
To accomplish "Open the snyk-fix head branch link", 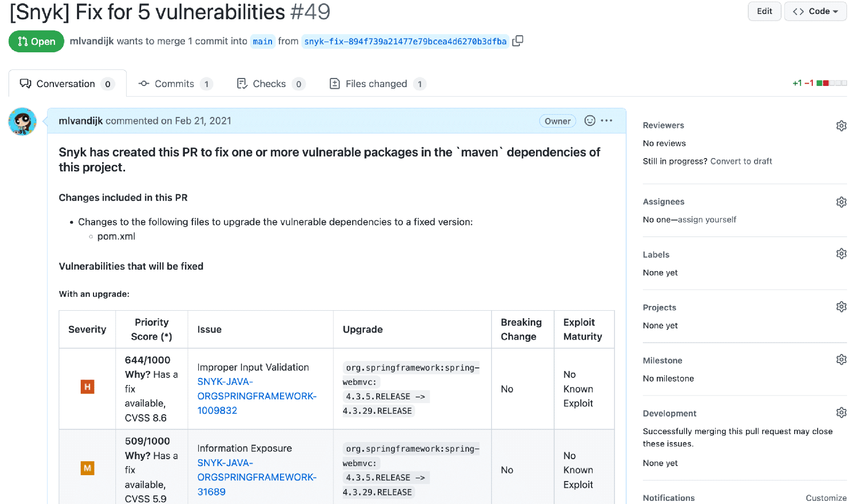I will pos(405,42).
